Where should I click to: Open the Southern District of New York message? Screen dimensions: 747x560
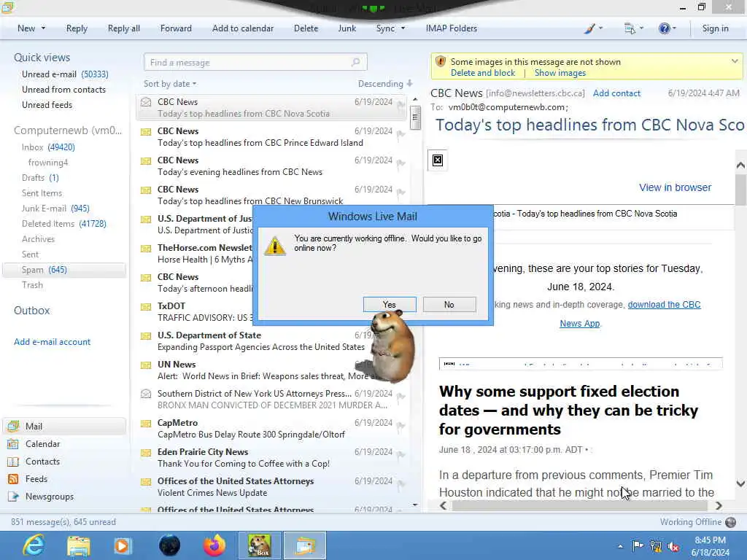(x=272, y=399)
